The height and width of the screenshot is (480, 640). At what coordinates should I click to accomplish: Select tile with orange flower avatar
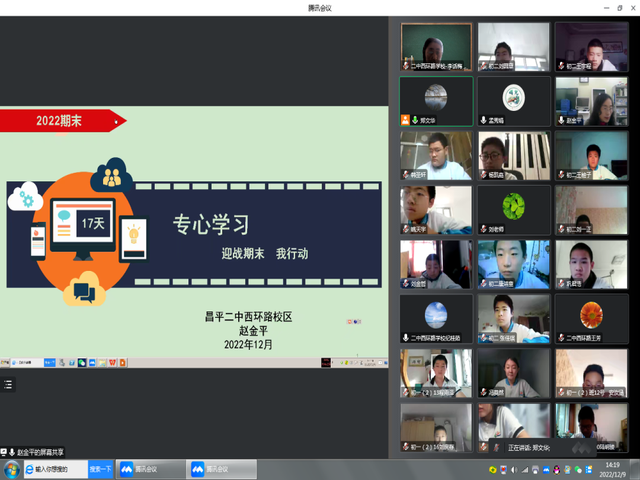pyautogui.click(x=592, y=319)
